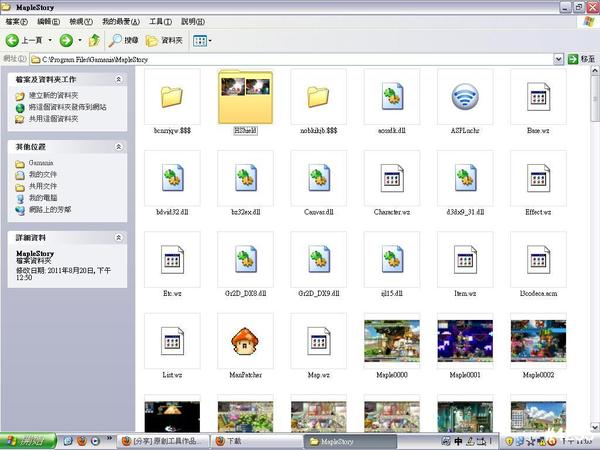Collapse the 詳細資料 panel
Screen dimensions: 600x450
119,238
